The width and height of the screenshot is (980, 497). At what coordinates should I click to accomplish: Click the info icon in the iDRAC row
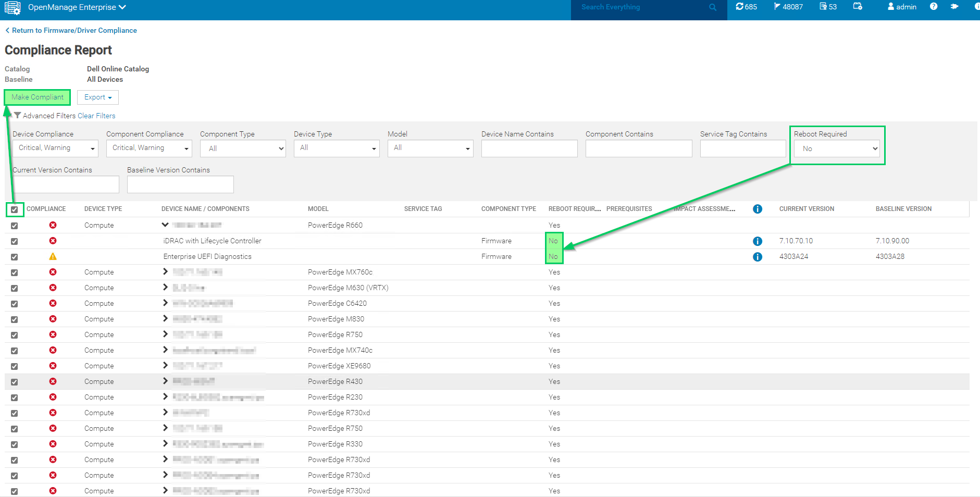coord(758,241)
